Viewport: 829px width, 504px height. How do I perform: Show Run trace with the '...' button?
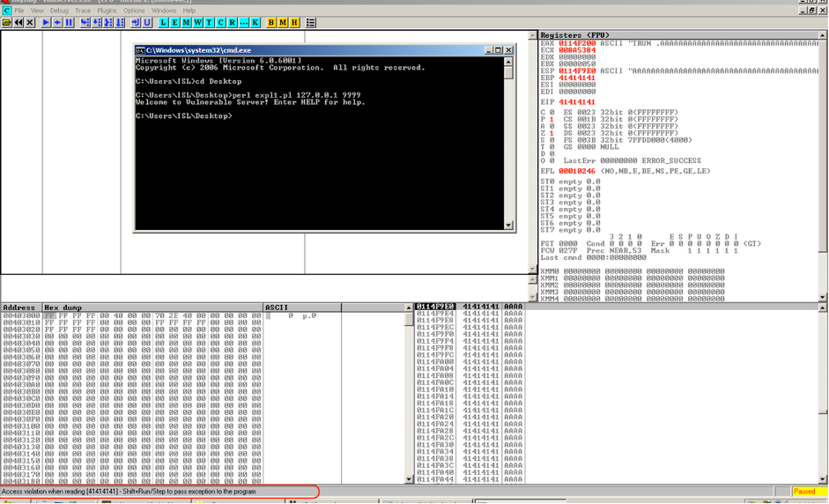coord(244,23)
